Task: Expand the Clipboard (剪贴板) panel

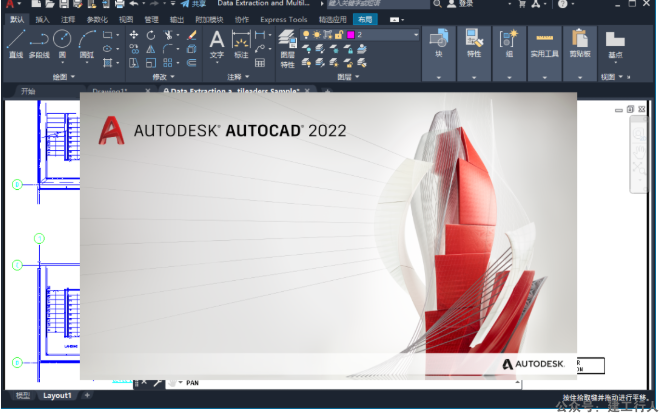Action: 580,77
